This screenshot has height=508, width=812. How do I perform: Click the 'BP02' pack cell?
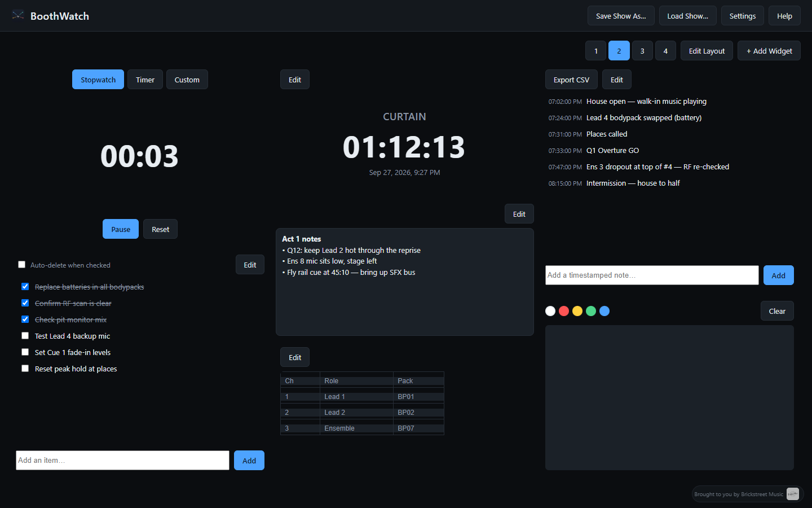[418, 413]
